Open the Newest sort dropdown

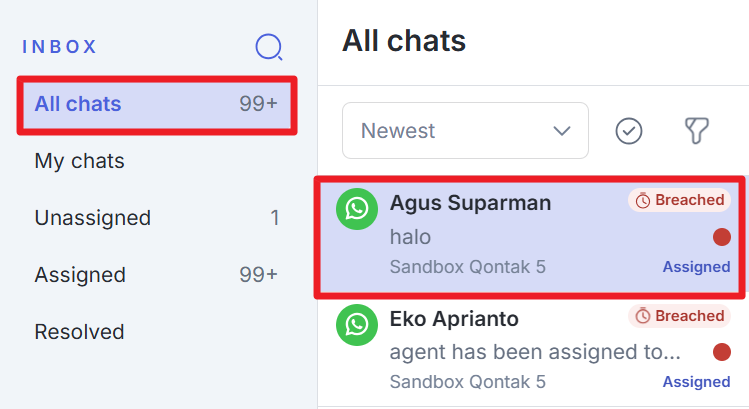pyautogui.click(x=464, y=131)
